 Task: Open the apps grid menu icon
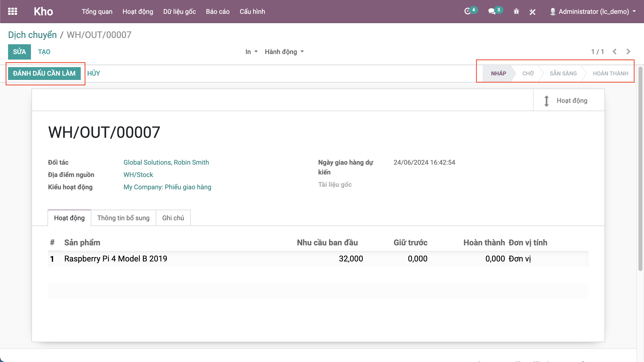pyautogui.click(x=13, y=11)
